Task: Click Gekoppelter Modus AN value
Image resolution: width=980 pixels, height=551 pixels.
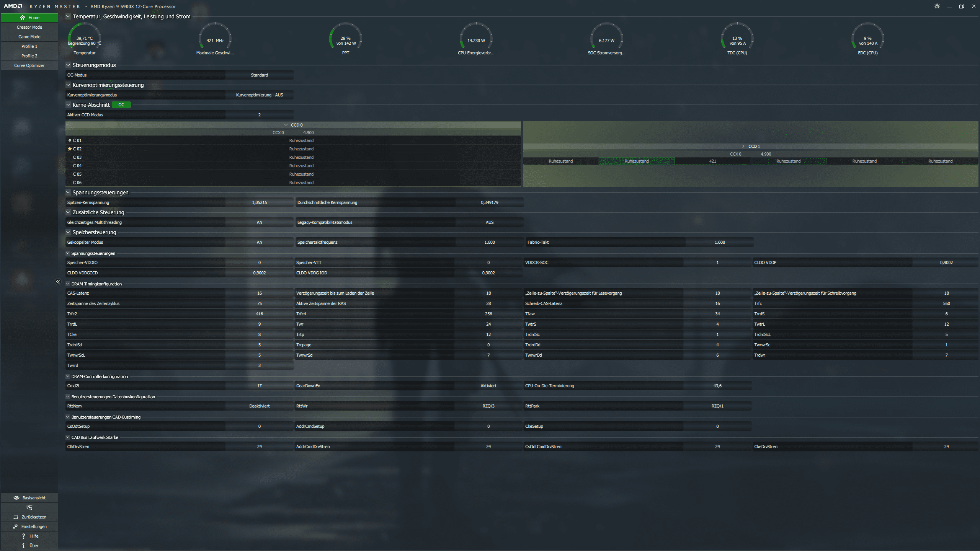Action: click(x=260, y=242)
